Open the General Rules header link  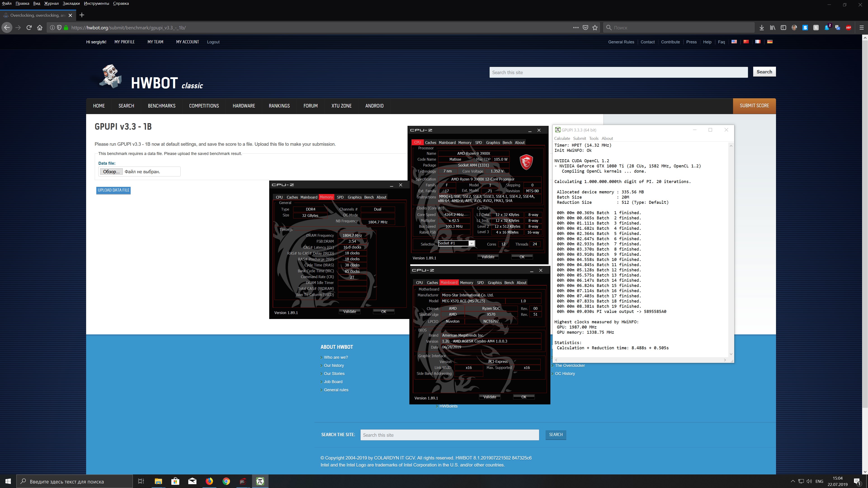point(621,42)
